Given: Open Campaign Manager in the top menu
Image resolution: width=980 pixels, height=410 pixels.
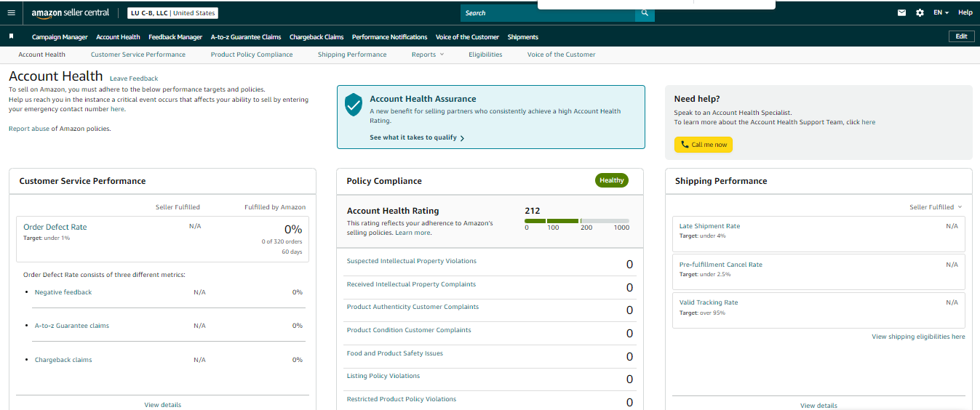Looking at the screenshot, I should pos(60,37).
